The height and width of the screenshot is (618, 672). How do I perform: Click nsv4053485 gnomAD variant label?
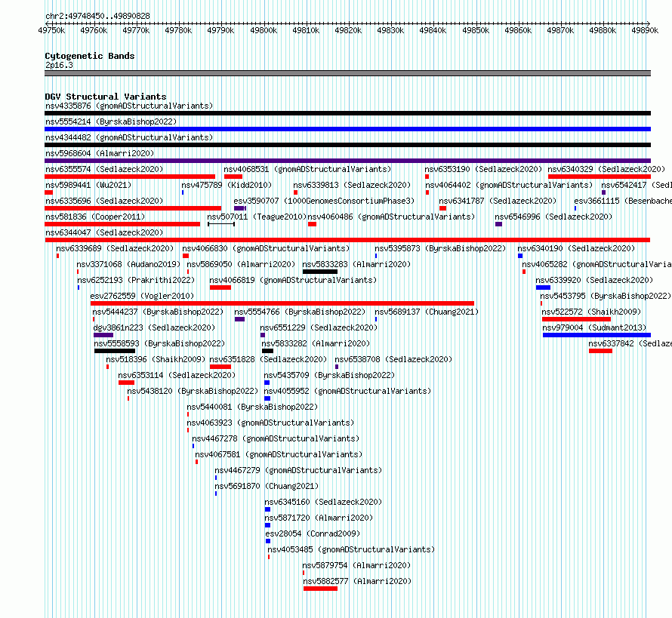[x=351, y=549]
